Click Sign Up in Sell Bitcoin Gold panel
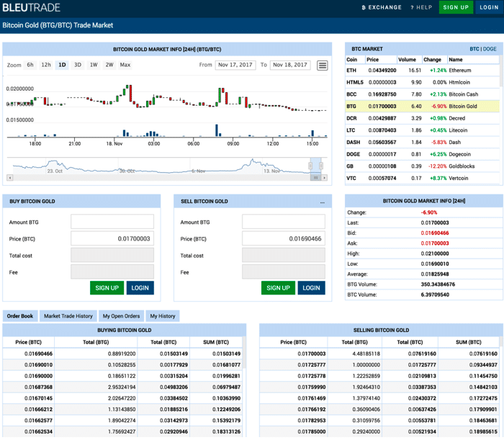This screenshot has height=440, width=504. coord(278,288)
